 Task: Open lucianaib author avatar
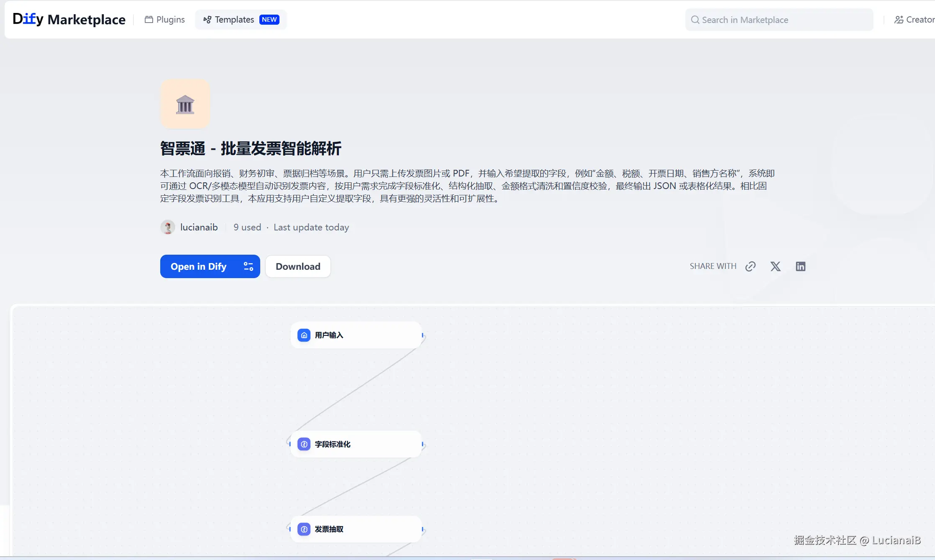[x=168, y=227]
